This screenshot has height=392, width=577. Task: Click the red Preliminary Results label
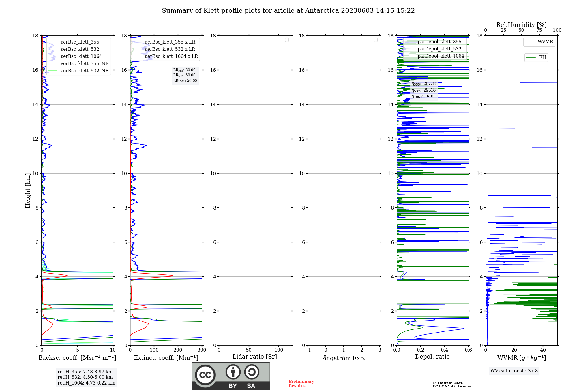(301, 384)
